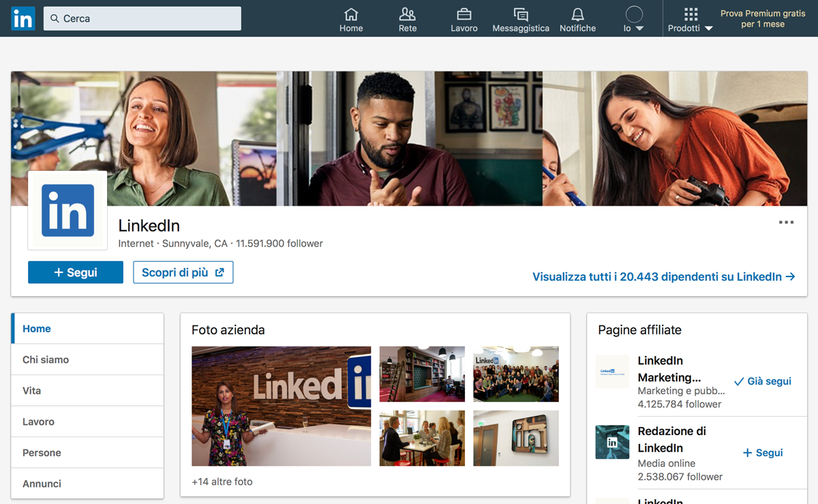
Task: Click the Prodotti grid icon
Action: tap(691, 14)
